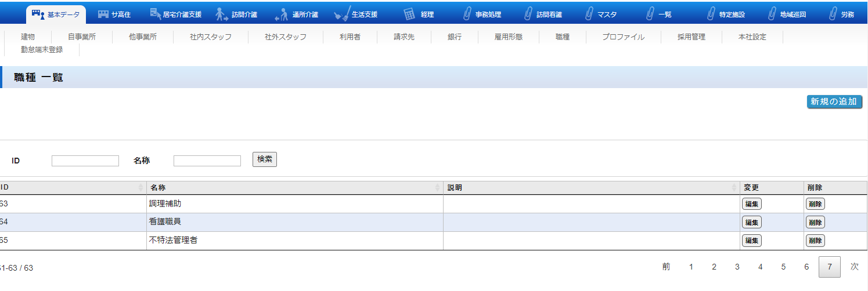Sort table by 説明 column header
868x291 pixels.
tap(590, 188)
